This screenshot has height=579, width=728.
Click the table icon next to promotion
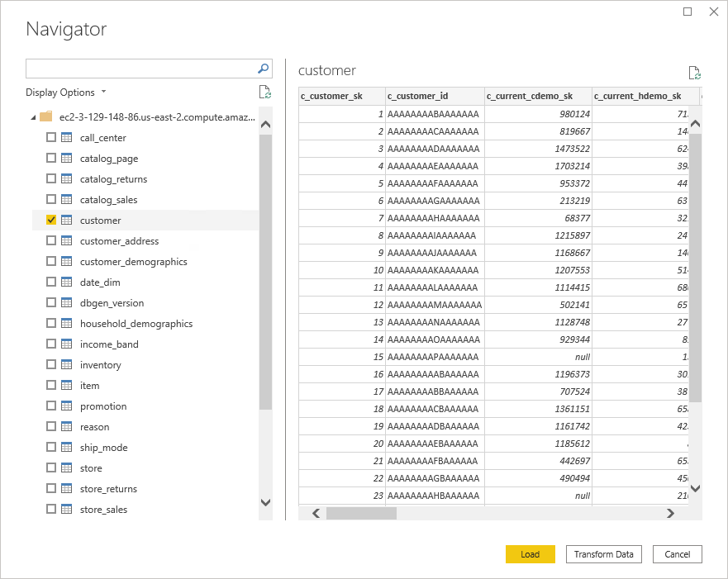click(x=69, y=406)
